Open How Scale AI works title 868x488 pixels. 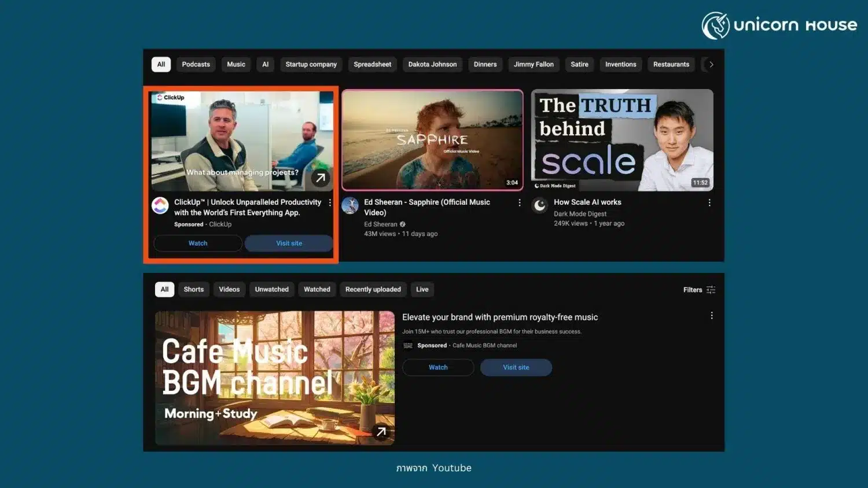[587, 202]
